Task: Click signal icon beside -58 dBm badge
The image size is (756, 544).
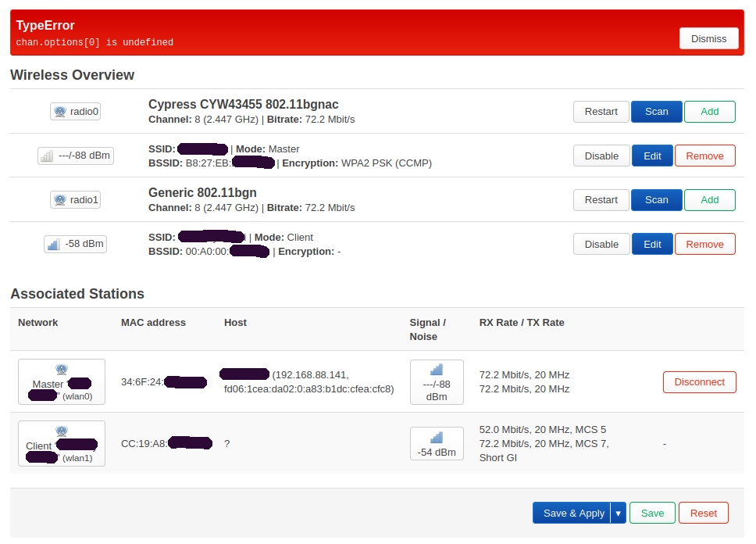Action: [54, 244]
